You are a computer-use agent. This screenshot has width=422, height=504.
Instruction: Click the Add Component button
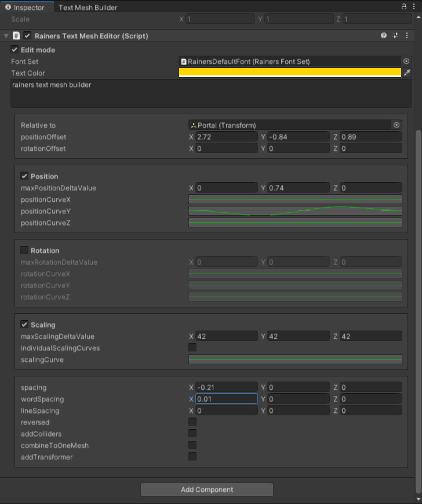pyautogui.click(x=207, y=490)
